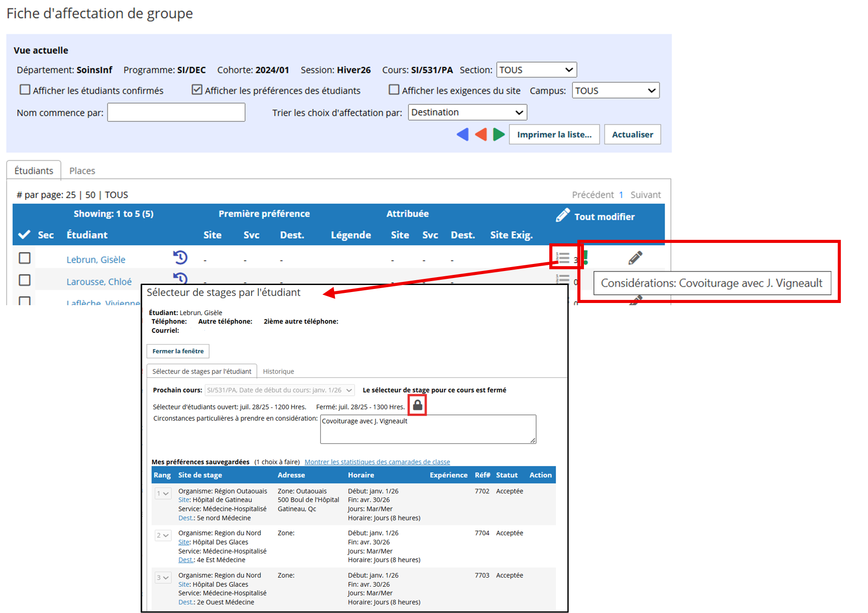Switch to the Places tab
This screenshot has width=868, height=613.
click(82, 171)
